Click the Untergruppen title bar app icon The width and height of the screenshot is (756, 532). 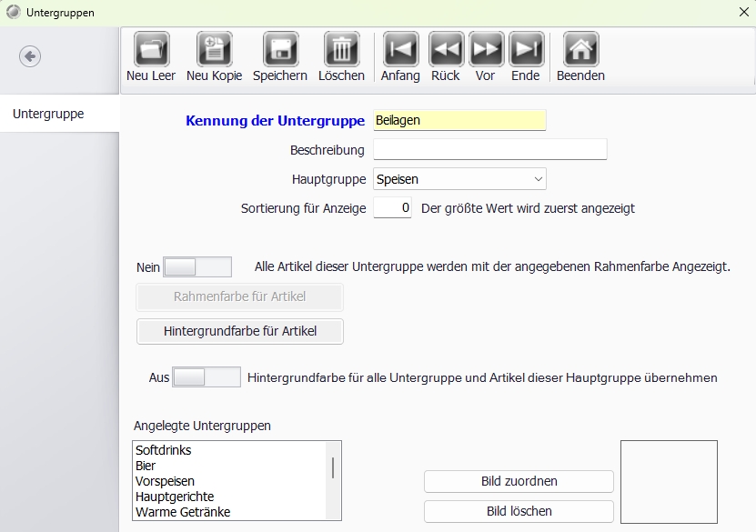click(14, 12)
